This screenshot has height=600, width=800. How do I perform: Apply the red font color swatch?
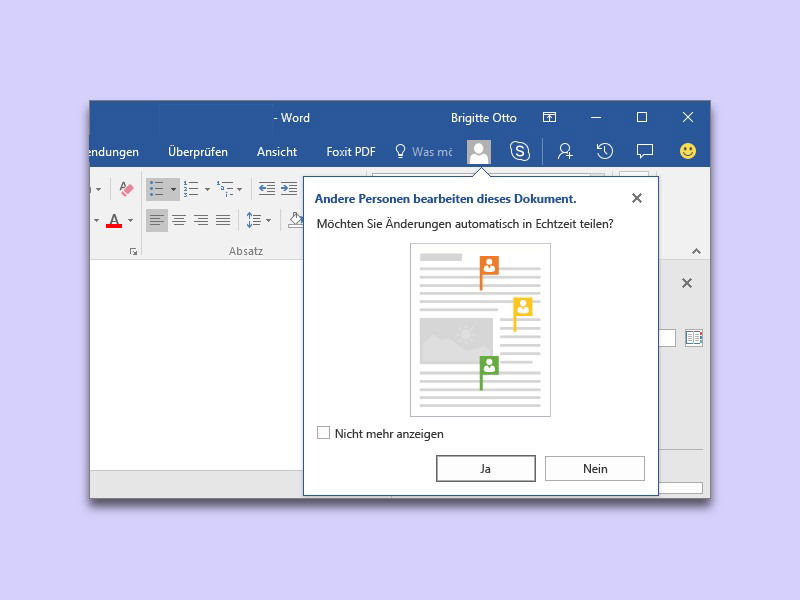pyautogui.click(x=113, y=221)
